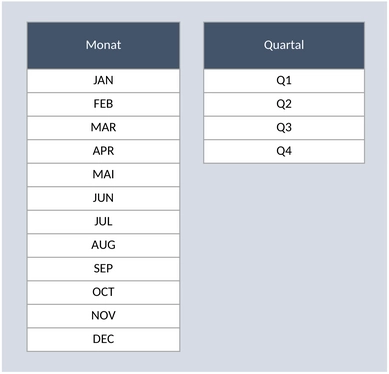
Task: Select the MAI month row
Action: click(103, 175)
